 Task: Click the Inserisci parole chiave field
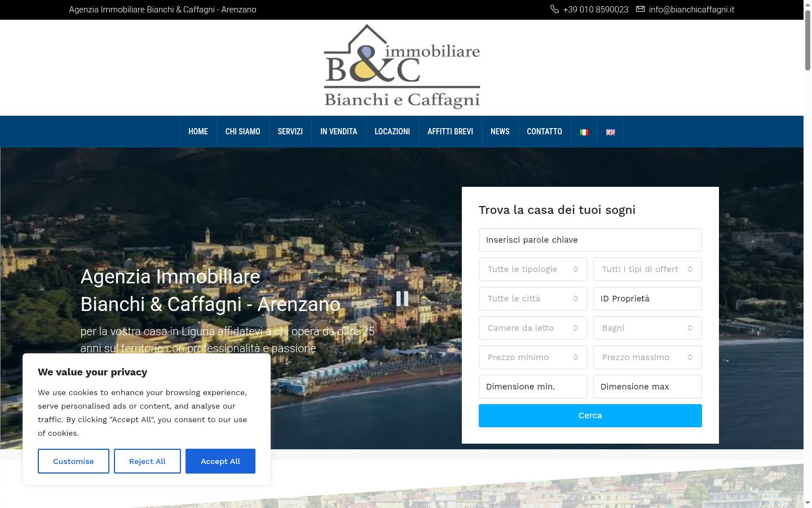[590, 240]
